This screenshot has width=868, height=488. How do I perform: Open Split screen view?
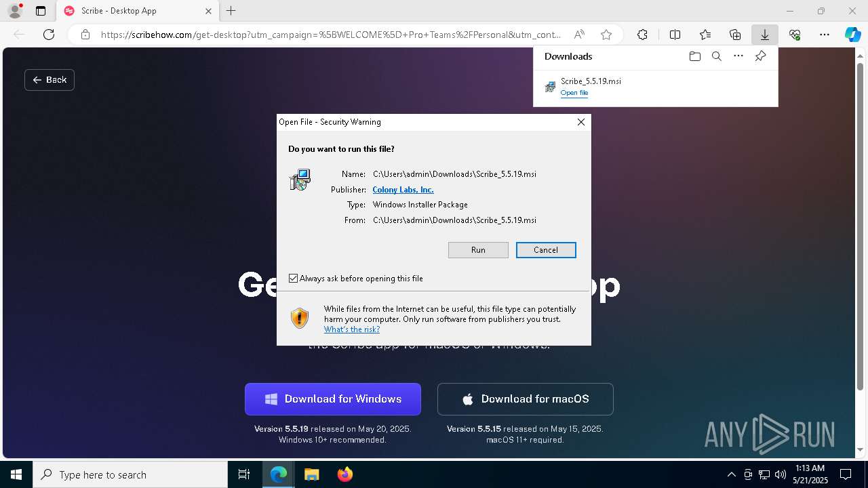click(x=675, y=35)
